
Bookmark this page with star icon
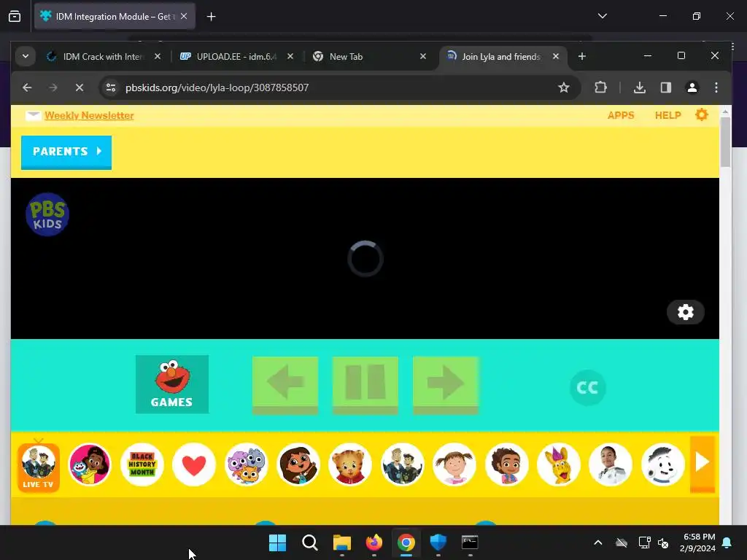coord(564,87)
